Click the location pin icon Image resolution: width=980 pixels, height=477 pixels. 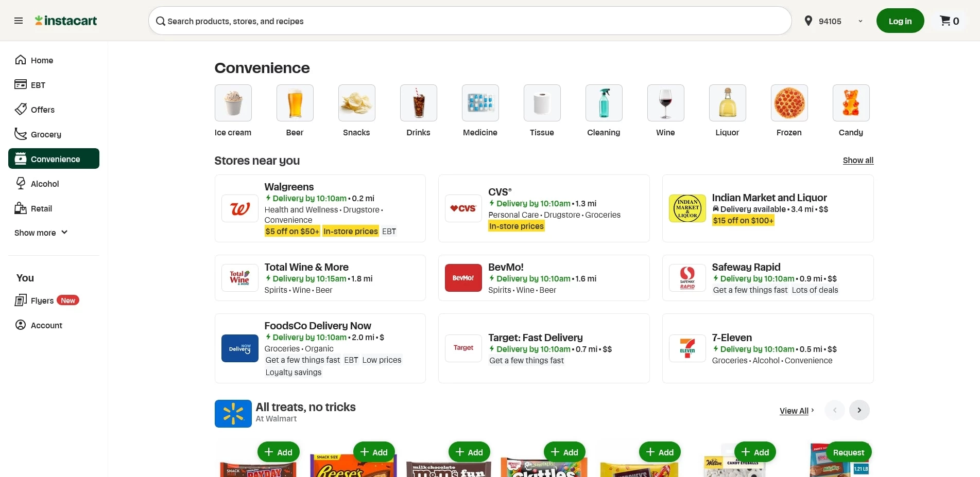click(809, 21)
